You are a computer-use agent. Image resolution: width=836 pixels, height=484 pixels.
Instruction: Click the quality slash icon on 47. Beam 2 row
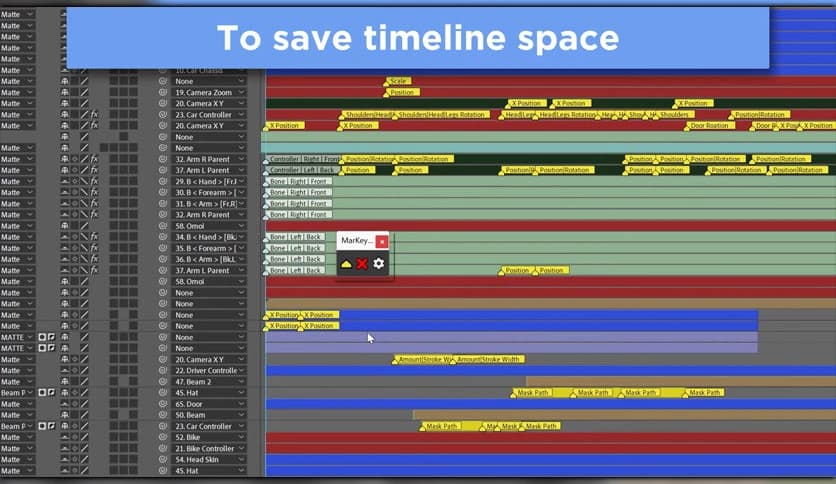pyautogui.click(x=84, y=382)
